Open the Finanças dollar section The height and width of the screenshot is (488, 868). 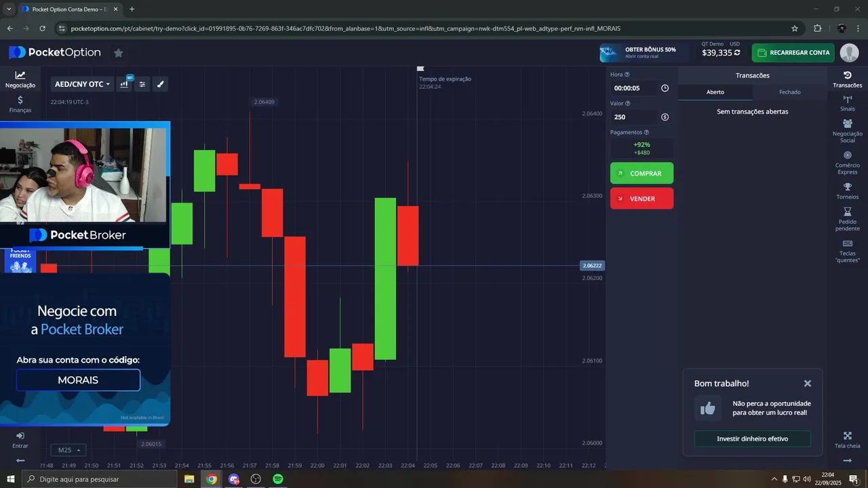(x=20, y=104)
